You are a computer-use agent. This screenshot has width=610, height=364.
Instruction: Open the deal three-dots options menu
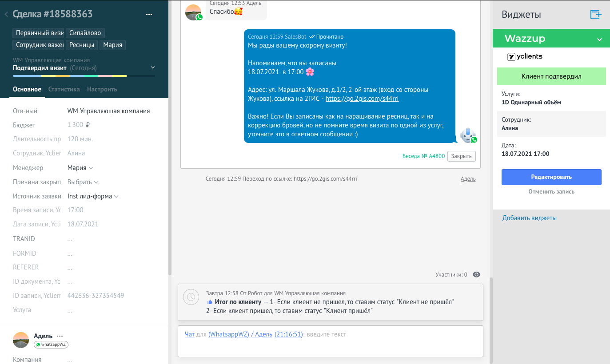click(x=149, y=15)
